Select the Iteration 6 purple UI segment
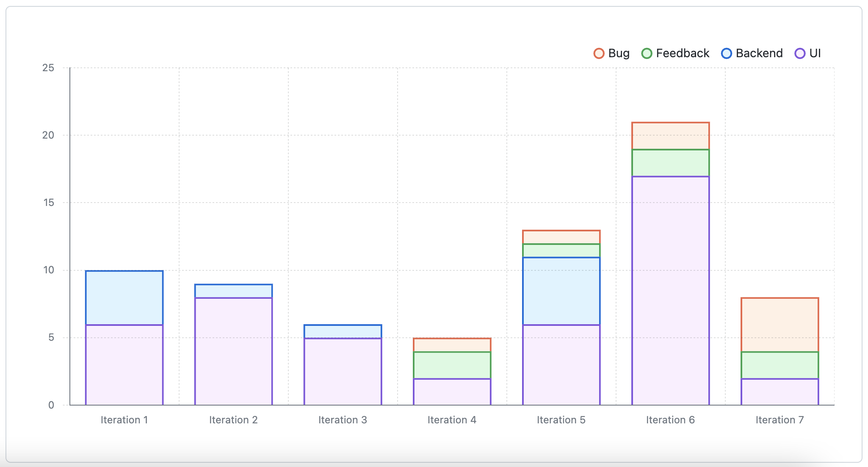Image resolution: width=868 pixels, height=467 pixels. point(670,290)
